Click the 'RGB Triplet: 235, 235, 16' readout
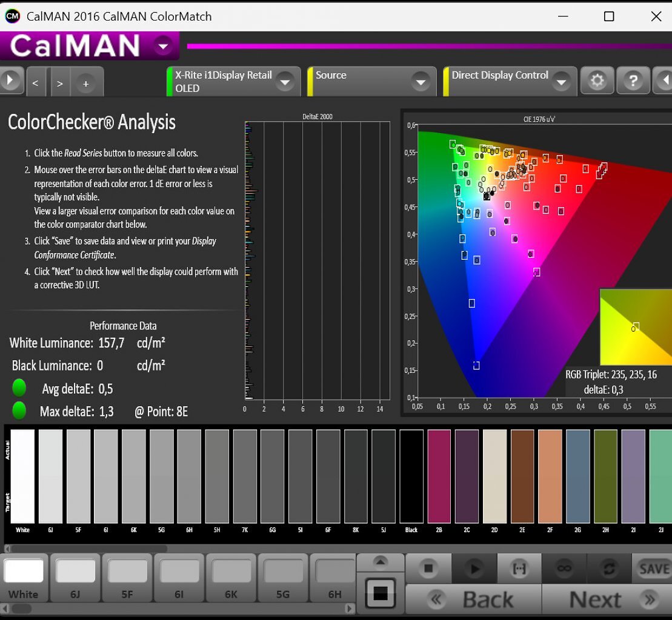The width and height of the screenshot is (672, 620). click(611, 375)
